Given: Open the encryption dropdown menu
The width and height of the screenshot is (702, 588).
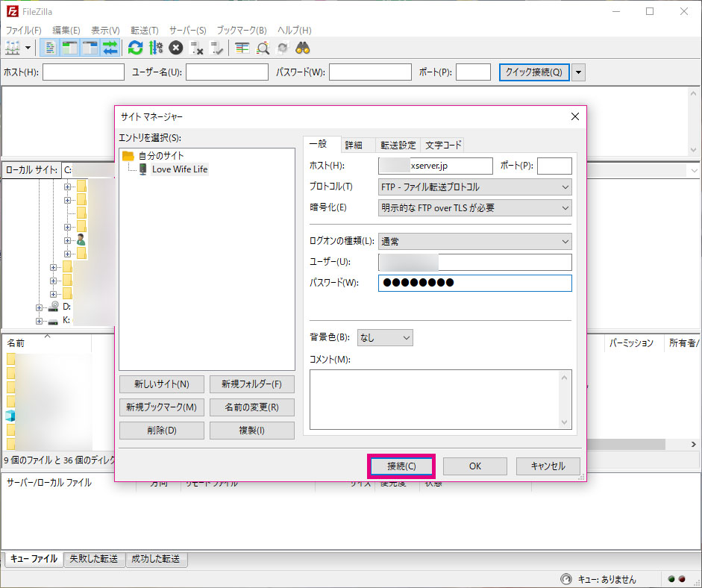Looking at the screenshot, I should click(474, 207).
